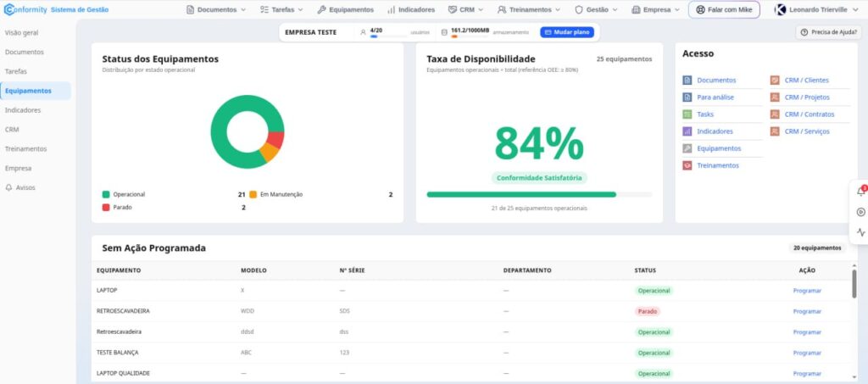This screenshot has height=384, width=868.
Task: Open Indicadores in the left sidebar
Action: pyautogui.click(x=23, y=110)
